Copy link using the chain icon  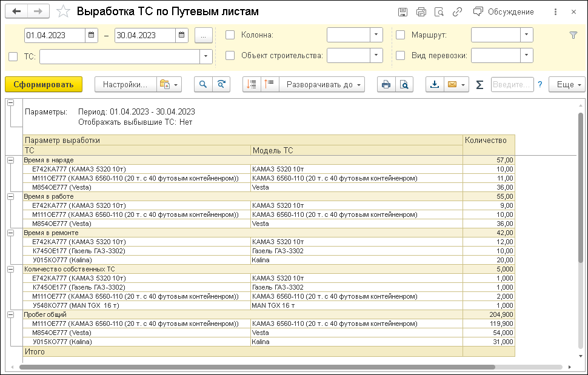point(457,12)
